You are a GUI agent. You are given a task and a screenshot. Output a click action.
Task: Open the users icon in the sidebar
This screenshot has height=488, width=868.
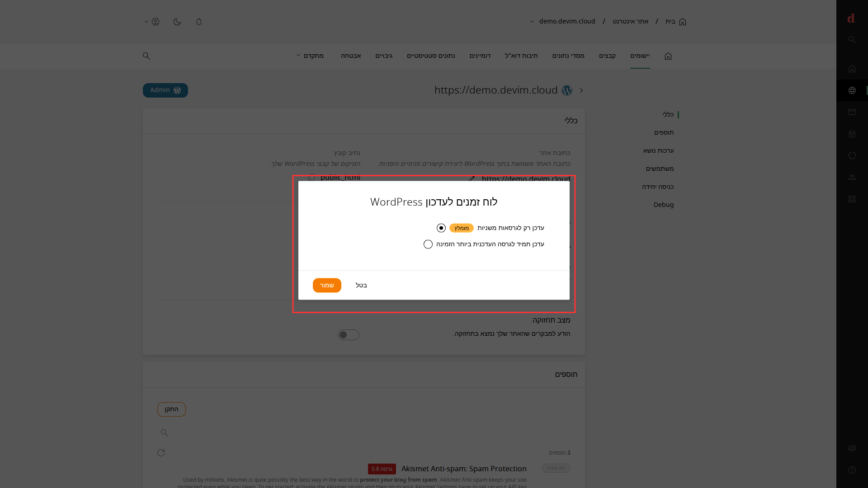(x=852, y=177)
